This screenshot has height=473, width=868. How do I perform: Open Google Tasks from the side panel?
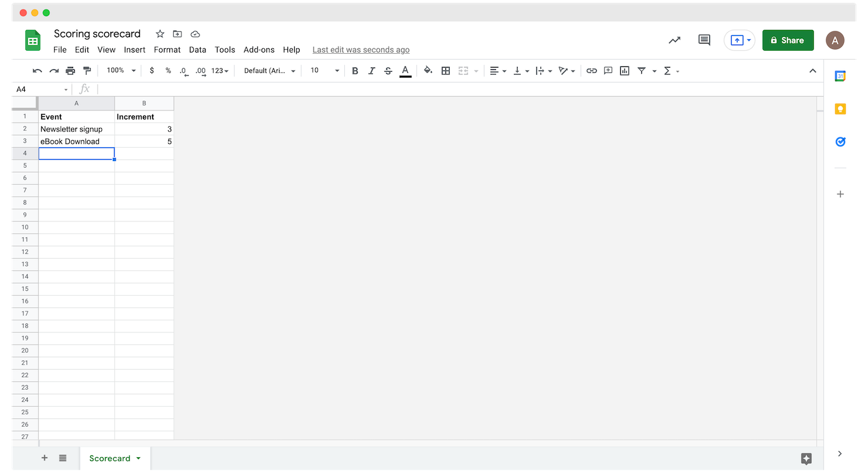click(840, 141)
